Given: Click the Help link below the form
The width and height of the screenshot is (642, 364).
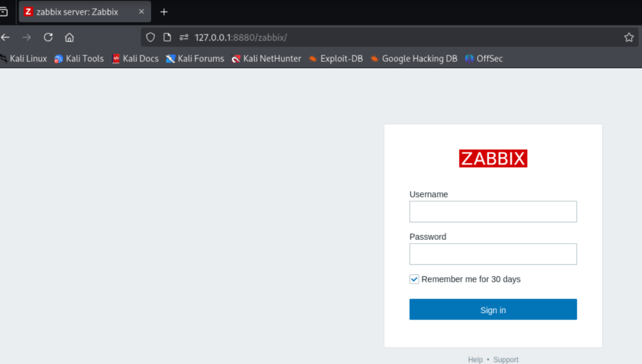Looking at the screenshot, I should tap(475, 360).
